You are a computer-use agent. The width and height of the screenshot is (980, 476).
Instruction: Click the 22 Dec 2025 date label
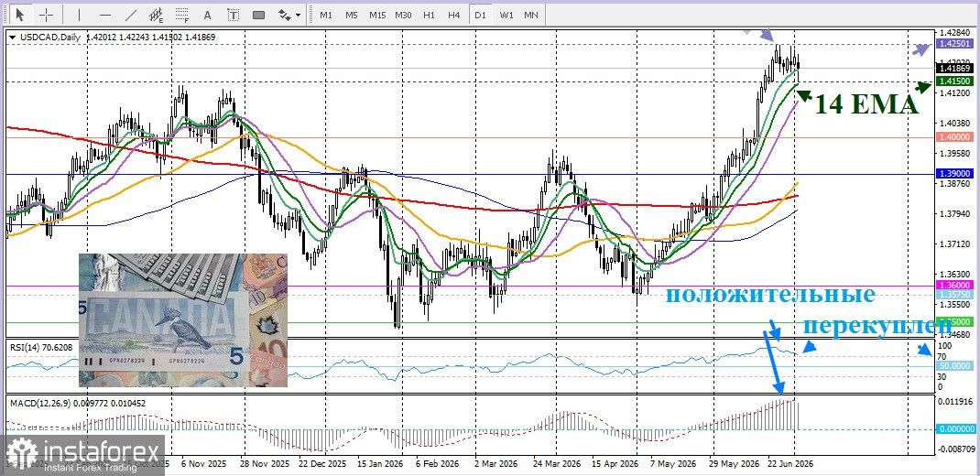point(322,465)
